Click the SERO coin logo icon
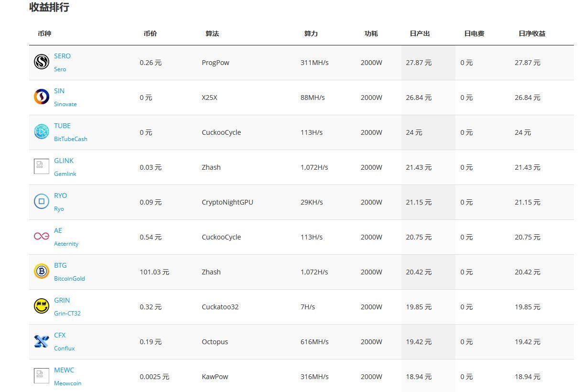The image size is (583, 392). coord(42,62)
